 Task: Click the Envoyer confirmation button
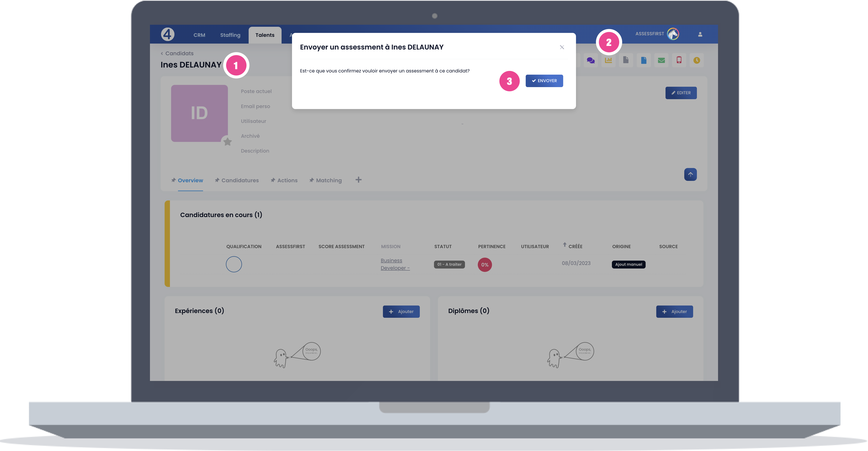pyautogui.click(x=544, y=81)
